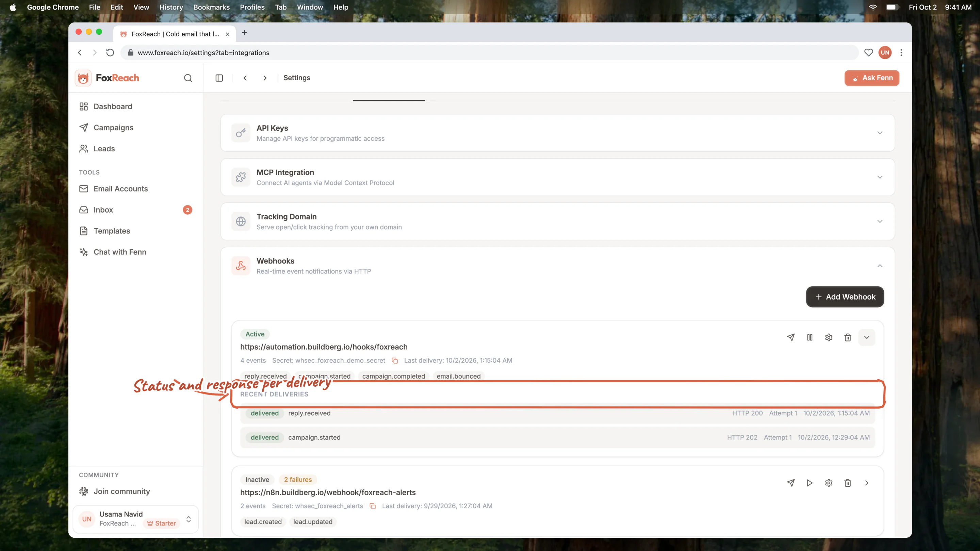
Task: Click the FoxReach logo
Action: point(107,78)
